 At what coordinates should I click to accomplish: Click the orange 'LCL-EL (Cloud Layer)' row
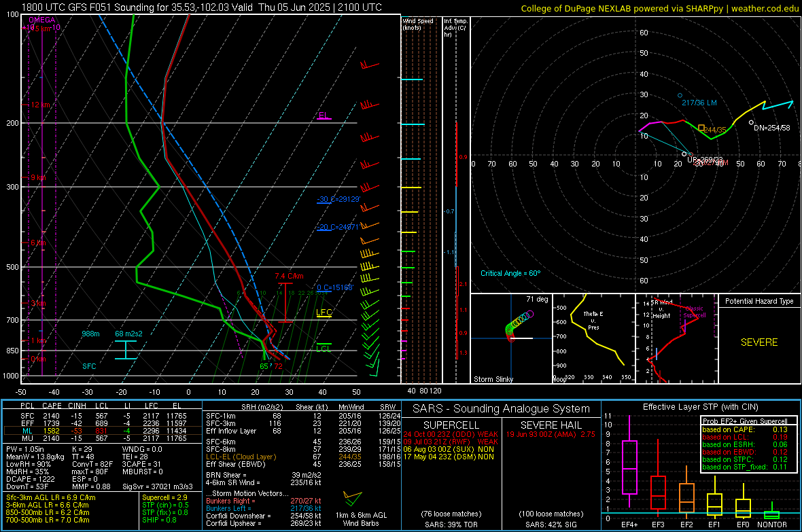(303, 457)
